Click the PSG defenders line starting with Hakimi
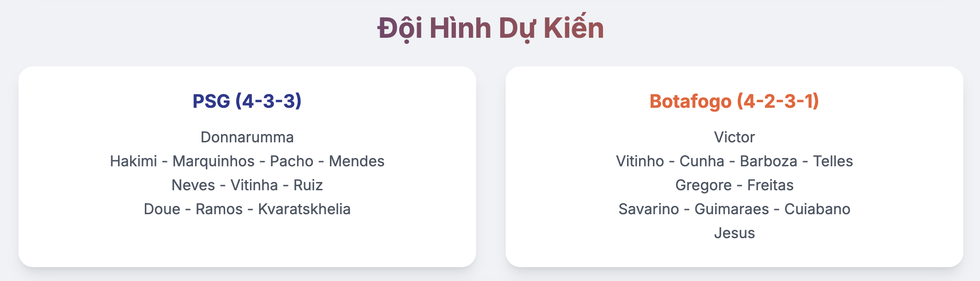Viewport: 980px width, 281px height. pyautogui.click(x=247, y=161)
